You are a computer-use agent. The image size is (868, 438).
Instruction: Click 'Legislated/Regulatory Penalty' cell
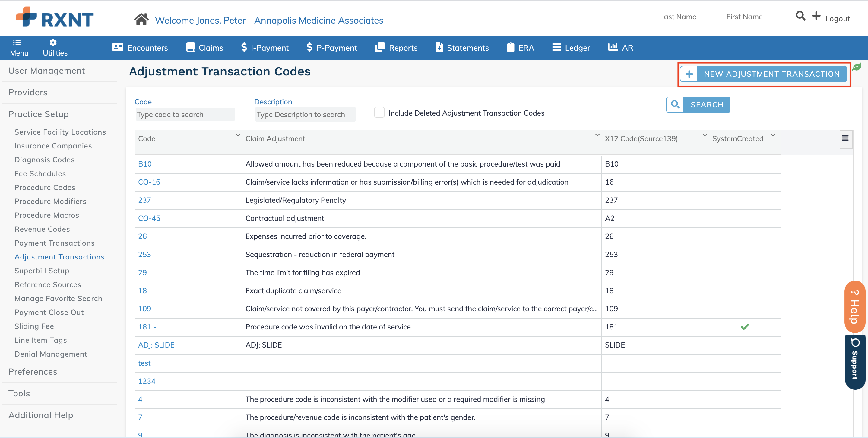pyautogui.click(x=422, y=200)
